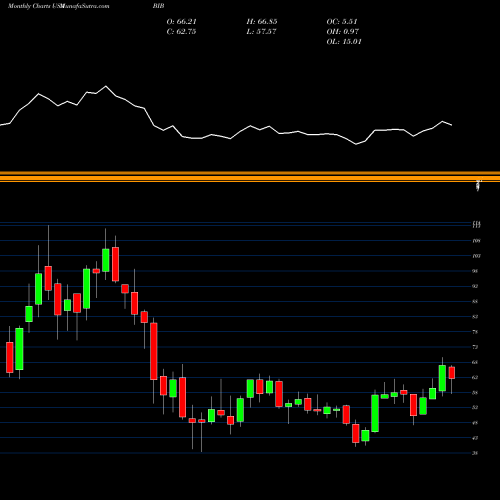500x500 pixels.
Task: Click the OC: 5.51 reading
Action: (342, 22)
